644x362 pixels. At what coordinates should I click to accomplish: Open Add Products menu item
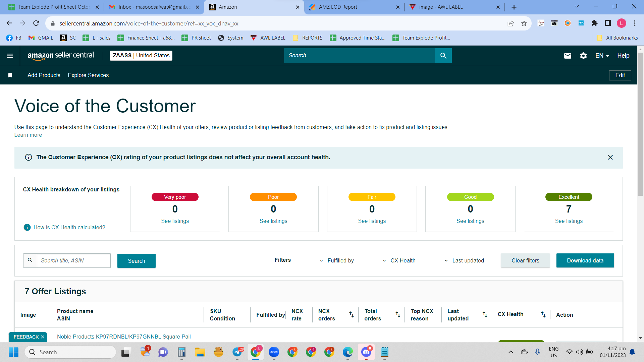(44, 75)
